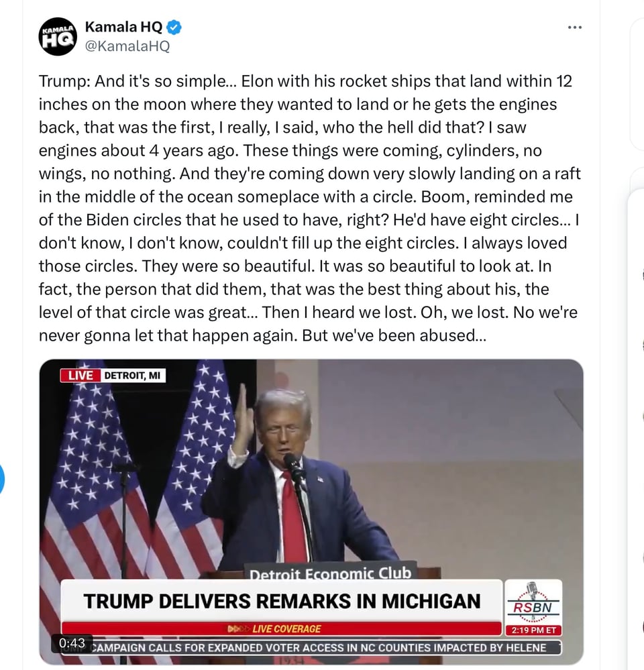Click the 2:19 PM ET time label
This screenshot has width=644, height=670.
(x=533, y=630)
